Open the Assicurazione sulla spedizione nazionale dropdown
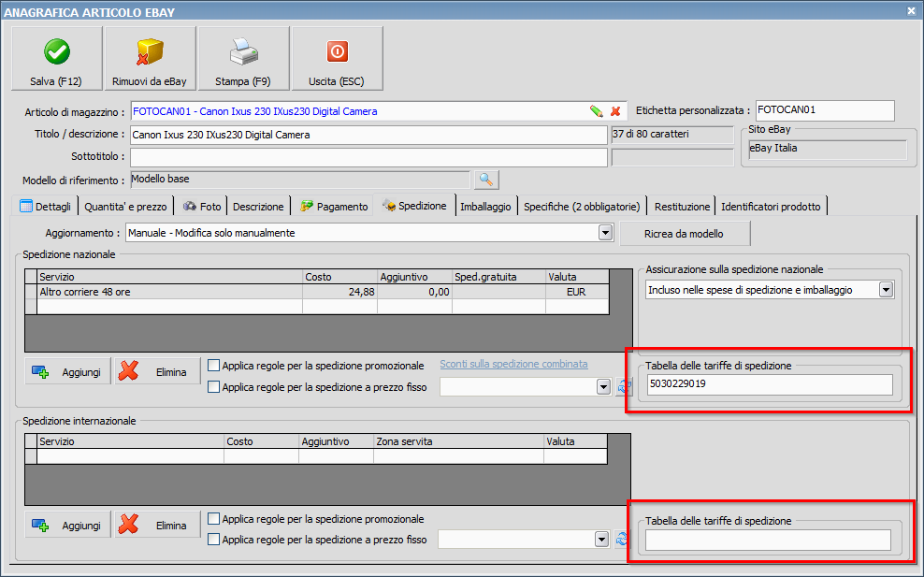This screenshot has height=577, width=924. point(885,289)
